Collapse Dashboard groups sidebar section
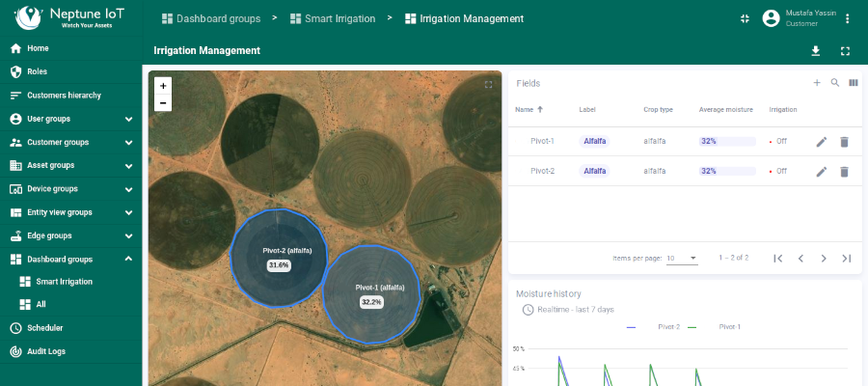This screenshot has width=868, height=386. click(128, 260)
